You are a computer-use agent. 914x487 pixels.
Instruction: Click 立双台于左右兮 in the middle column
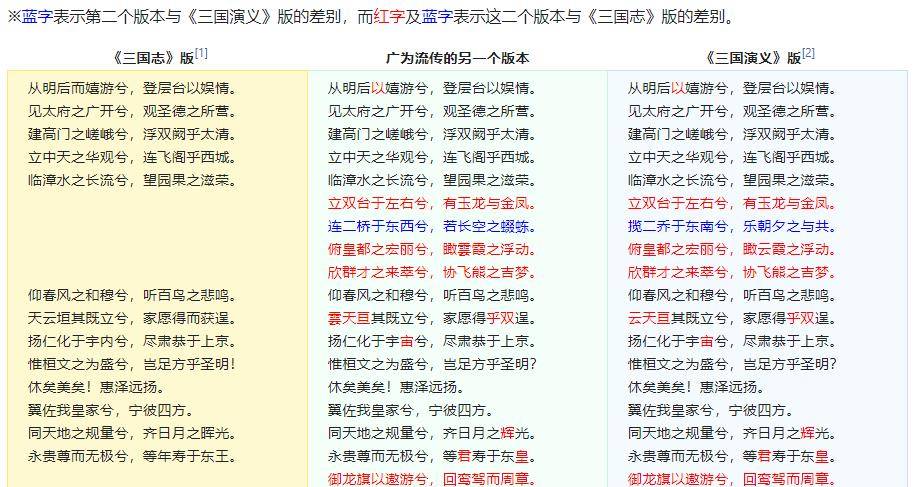point(378,204)
